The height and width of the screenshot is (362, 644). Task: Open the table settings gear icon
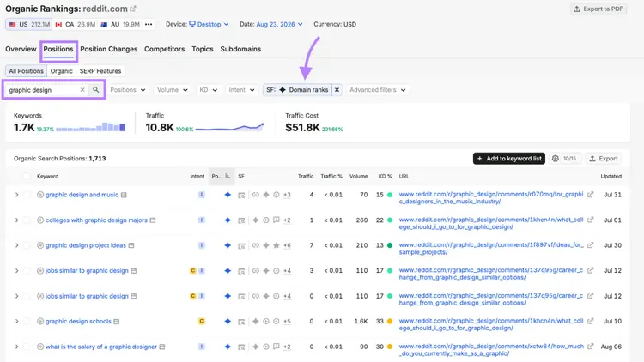click(556, 159)
